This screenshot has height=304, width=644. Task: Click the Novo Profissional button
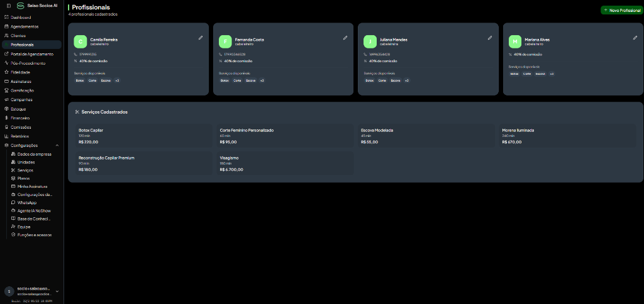click(x=622, y=10)
